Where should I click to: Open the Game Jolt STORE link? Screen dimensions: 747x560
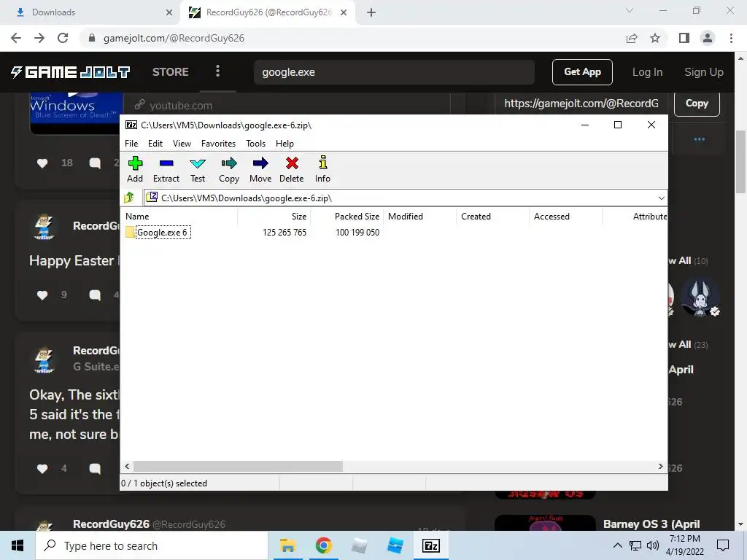coord(171,72)
